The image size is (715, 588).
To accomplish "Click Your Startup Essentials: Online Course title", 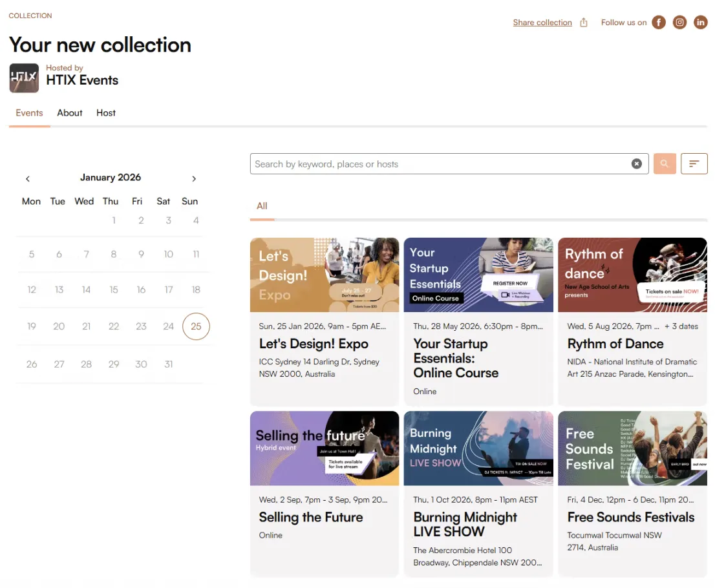I will (x=456, y=358).
